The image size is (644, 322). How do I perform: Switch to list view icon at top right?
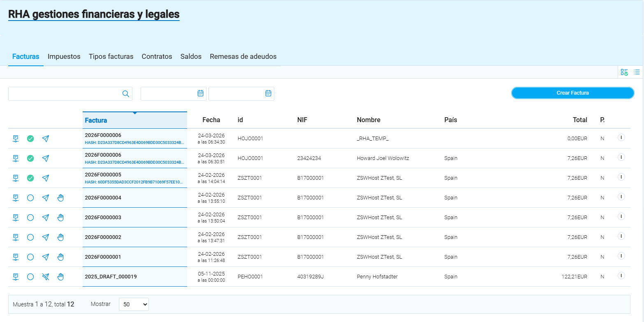point(637,72)
